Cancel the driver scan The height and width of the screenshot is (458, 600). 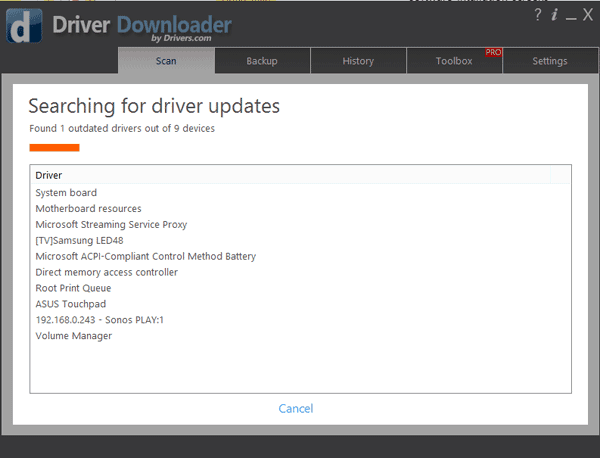296,408
